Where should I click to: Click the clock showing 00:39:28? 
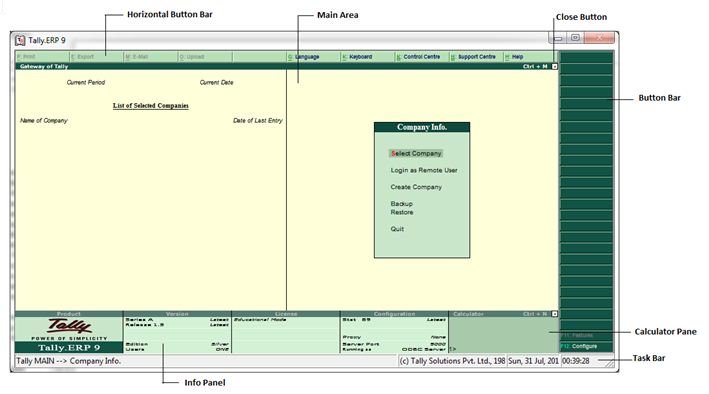(x=576, y=361)
